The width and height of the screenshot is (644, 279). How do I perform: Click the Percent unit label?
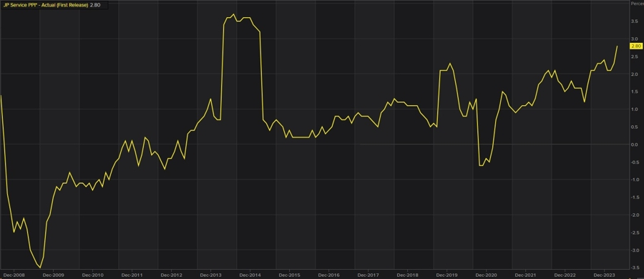[x=637, y=4]
